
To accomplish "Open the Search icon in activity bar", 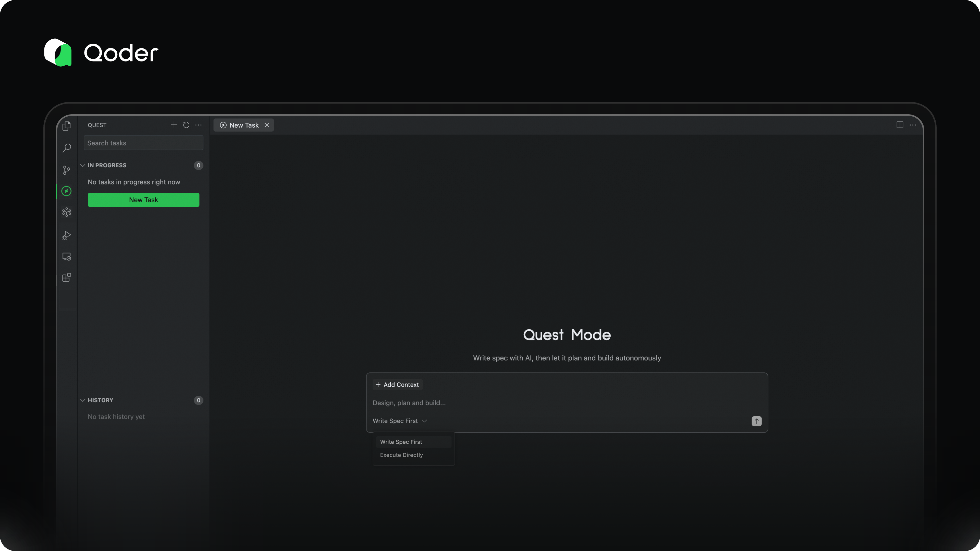I will (x=67, y=147).
